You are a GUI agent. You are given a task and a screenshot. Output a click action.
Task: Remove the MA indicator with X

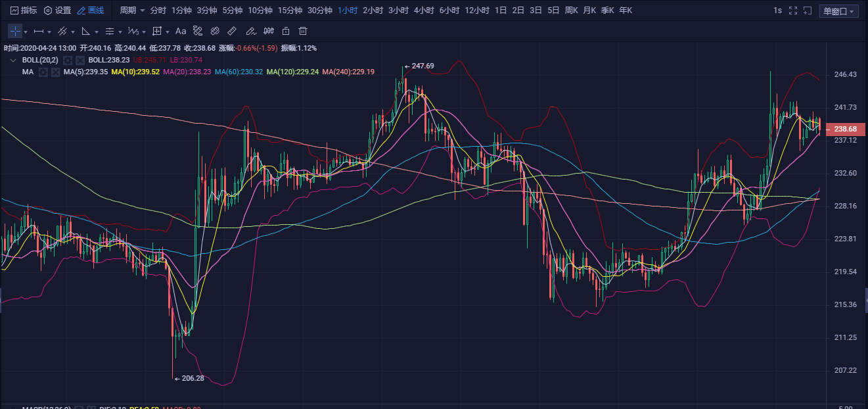[56, 72]
